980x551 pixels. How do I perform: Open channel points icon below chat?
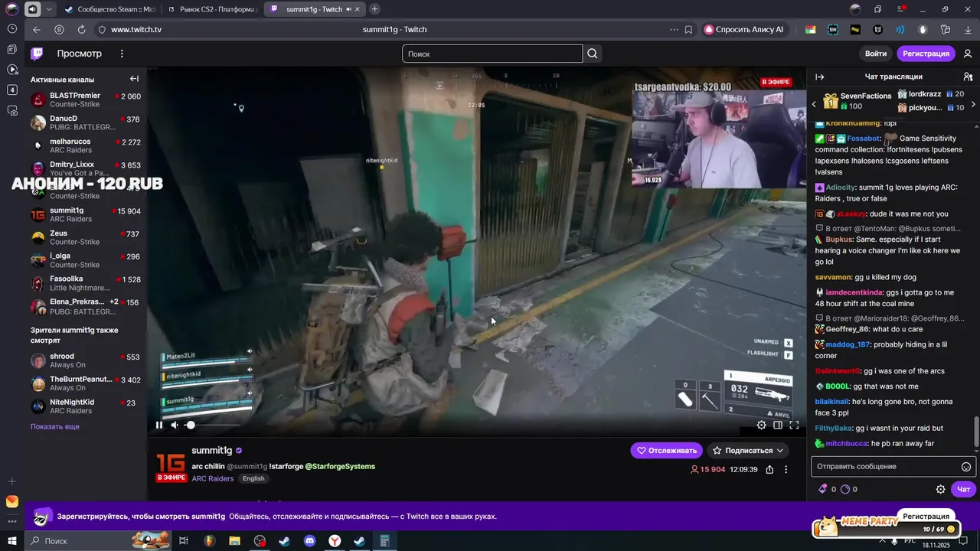pyautogui.click(x=845, y=489)
